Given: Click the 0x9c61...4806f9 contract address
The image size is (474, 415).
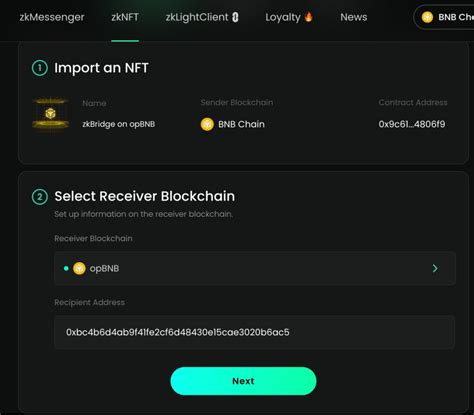Looking at the screenshot, I should (x=412, y=124).
